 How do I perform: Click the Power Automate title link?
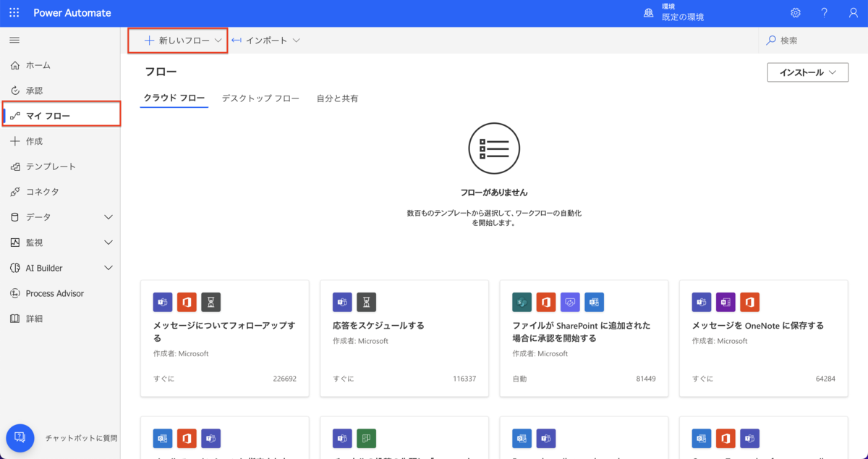pos(72,13)
